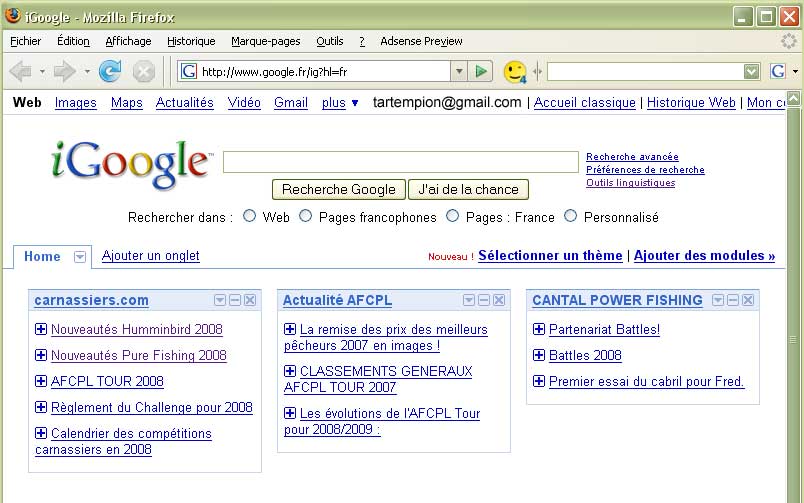Open the Recherche avancée link
This screenshot has height=503, width=804.
[x=632, y=157]
